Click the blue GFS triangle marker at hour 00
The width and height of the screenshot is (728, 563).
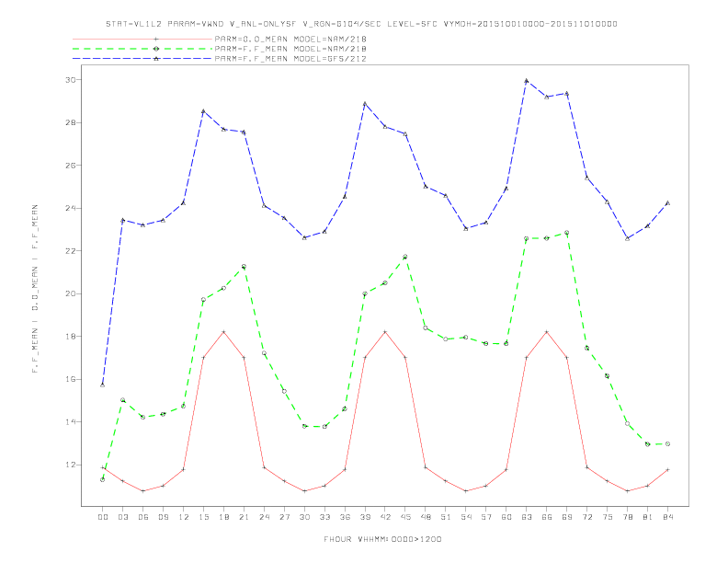(103, 385)
